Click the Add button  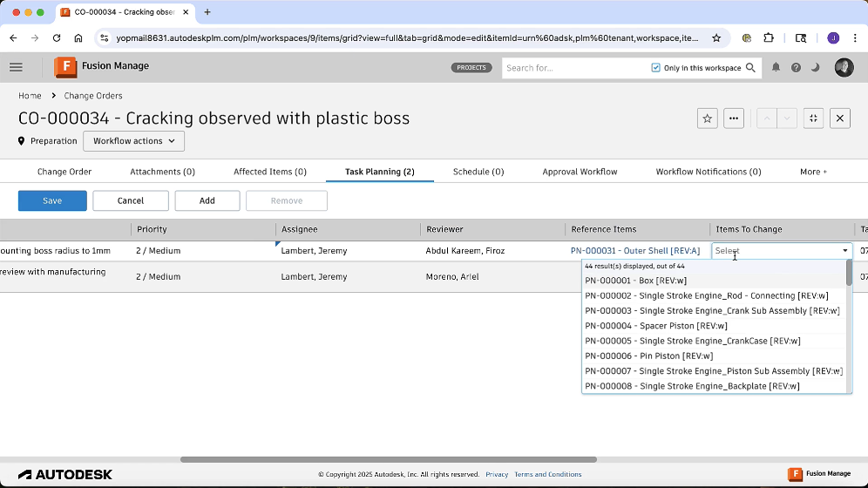click(x=207, y=200)
